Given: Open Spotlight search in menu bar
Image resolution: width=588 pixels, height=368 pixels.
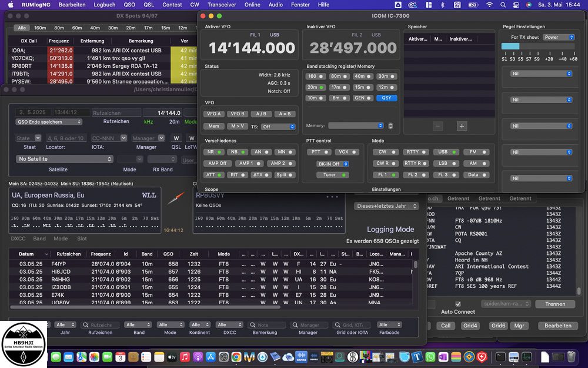Looking at the screenshot, I should pos(503,5).
